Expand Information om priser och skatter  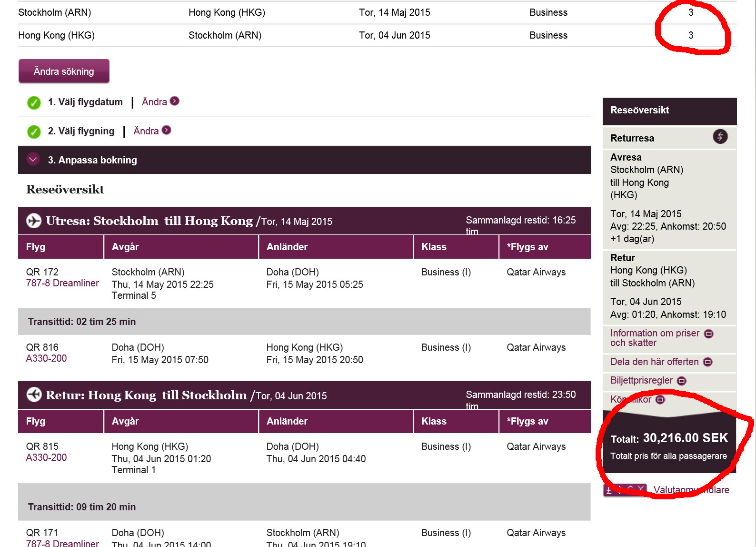pyautogui.click(x=708, y=334)
